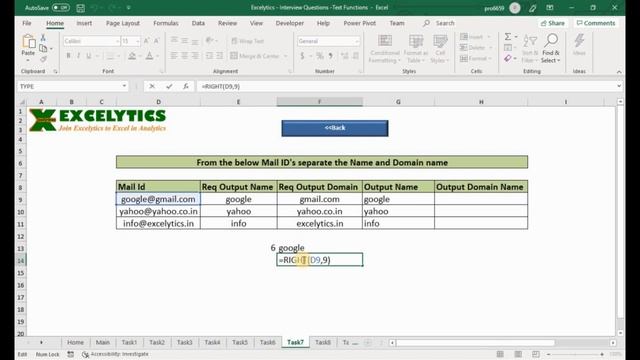This screenshot has height=360, width=640.
Task: Click the Find & Select magnifier icon
Action: tap(551, 40)
